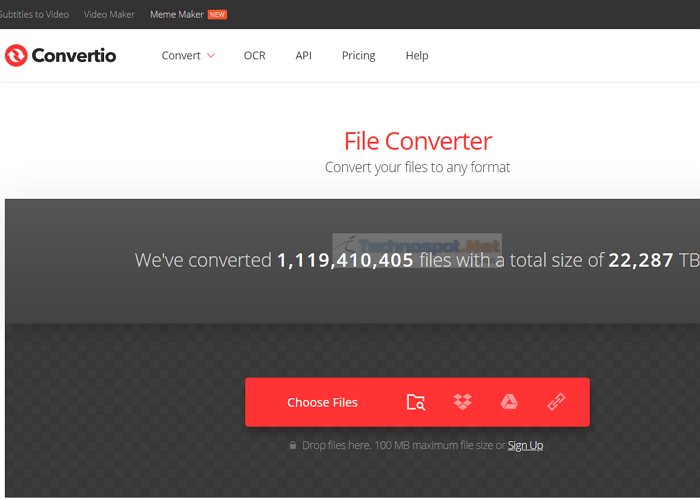Follow the Sign Up link

525,445
